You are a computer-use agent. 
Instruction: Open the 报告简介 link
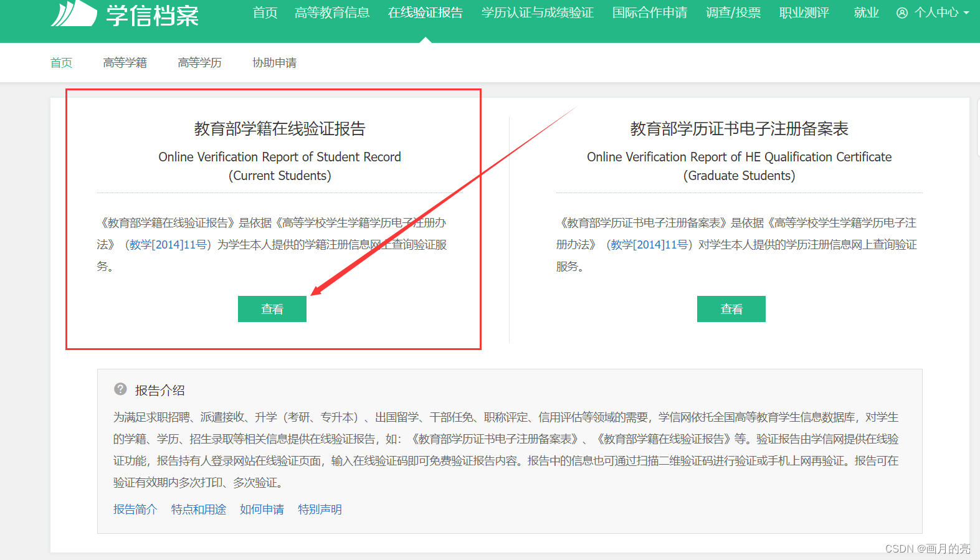pyautogui.click(x=135, y=510)
